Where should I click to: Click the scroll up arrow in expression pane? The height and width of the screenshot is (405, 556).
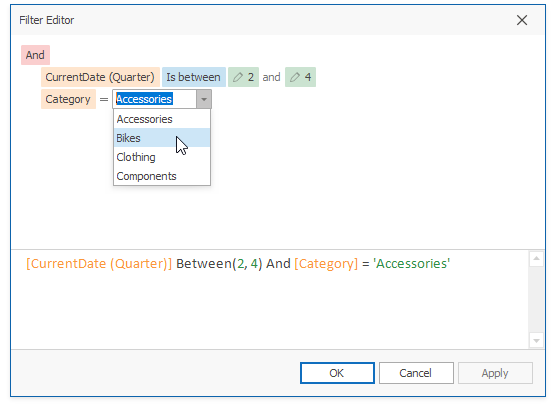click(536, 259)
